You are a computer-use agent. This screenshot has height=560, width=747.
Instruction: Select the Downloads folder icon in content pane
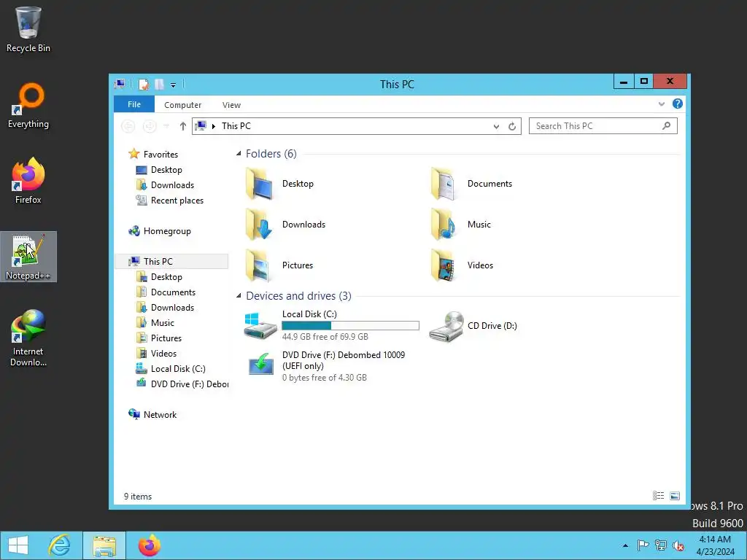[x=260, y=225]
